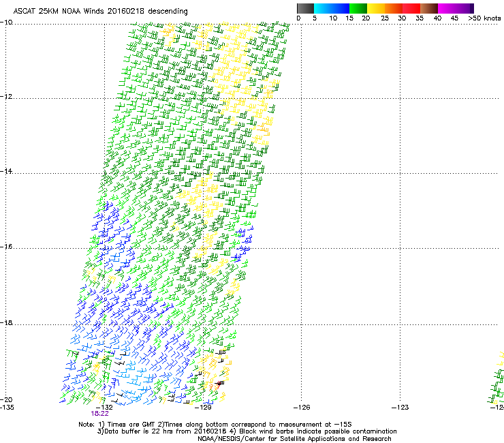Viewport: 504px width, 443px height.
Task: Click the -20 latitude axis label
Action: [6, 399]
